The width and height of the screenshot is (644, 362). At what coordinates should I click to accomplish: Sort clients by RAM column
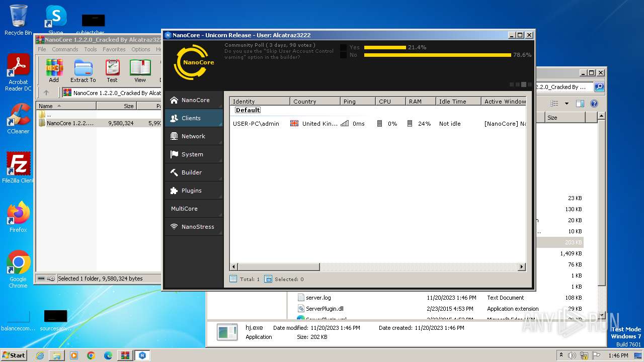(x=421, y=102)
